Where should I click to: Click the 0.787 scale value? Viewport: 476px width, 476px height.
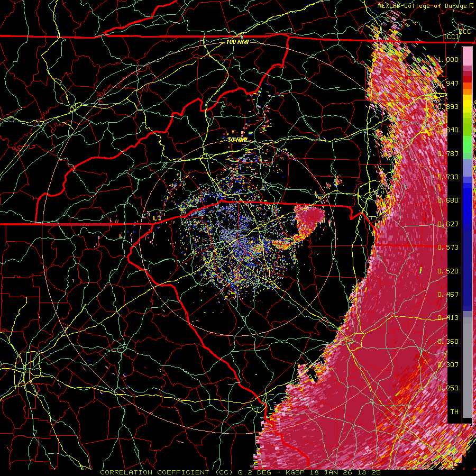pos(448,153)
